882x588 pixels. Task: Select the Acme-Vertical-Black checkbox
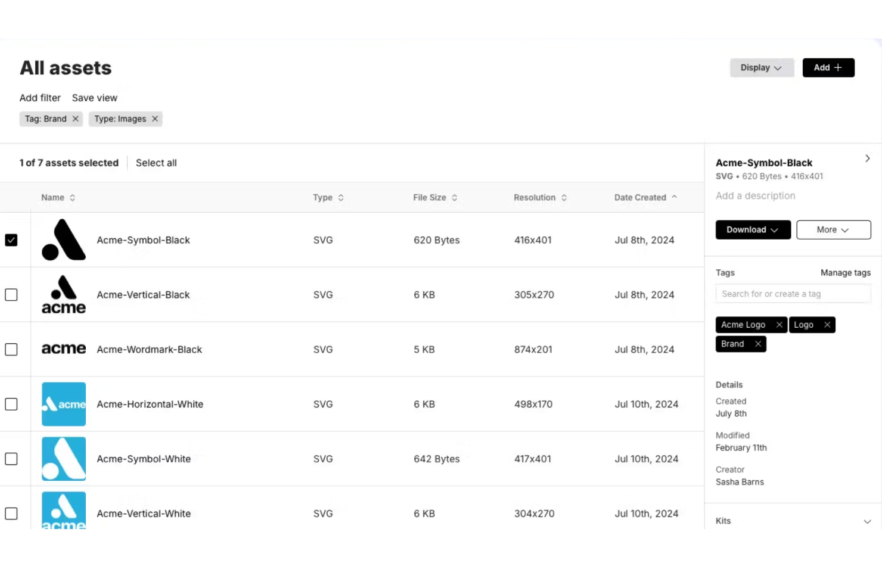(x=11, y=294)
